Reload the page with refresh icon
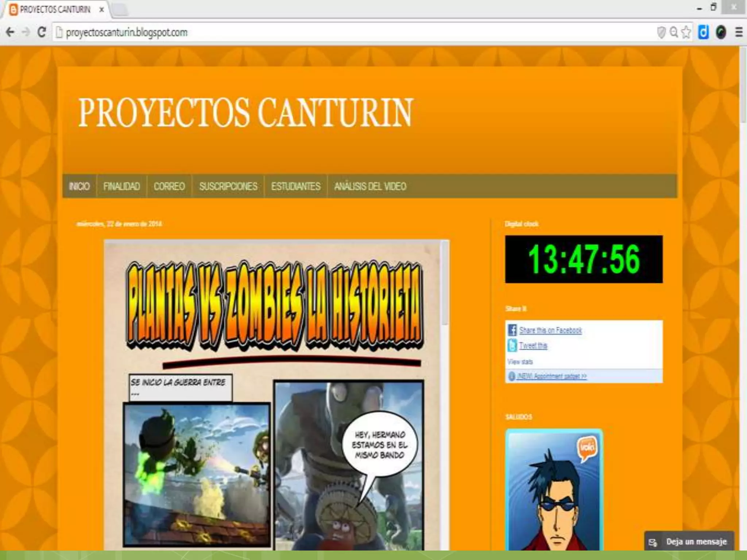Viewport: 747px width, 560px height. [x=42, y=32]
